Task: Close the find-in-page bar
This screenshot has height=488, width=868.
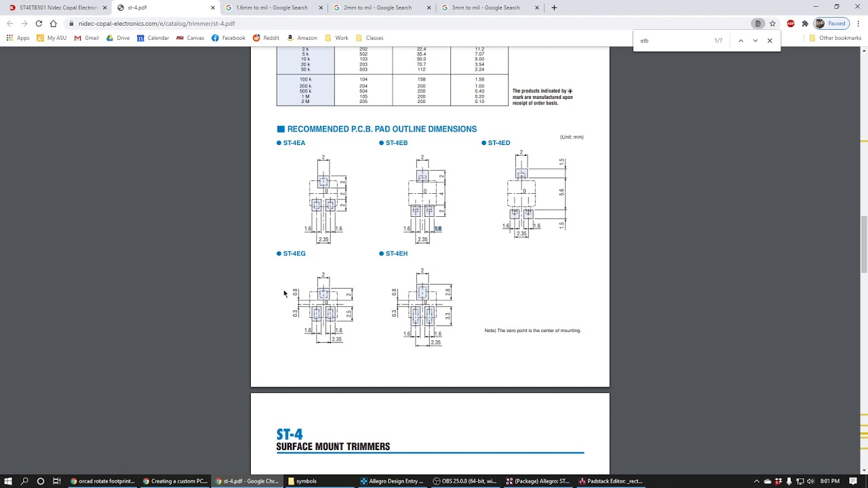Action: click(x=770, y=41)
